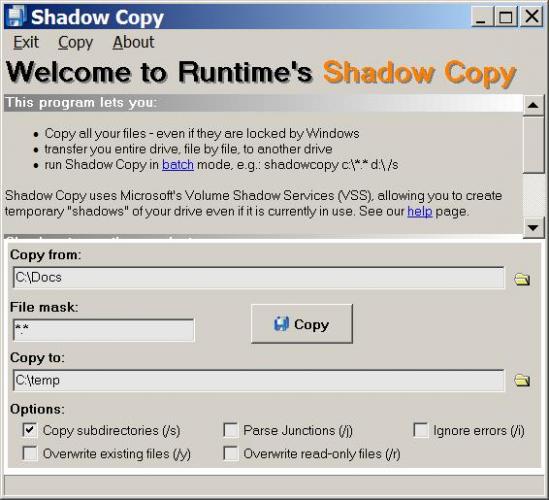Viewport: 549px width, 500px height.
Task: Enable Ignore errors (/i)
Action: (x=421, y=430)
